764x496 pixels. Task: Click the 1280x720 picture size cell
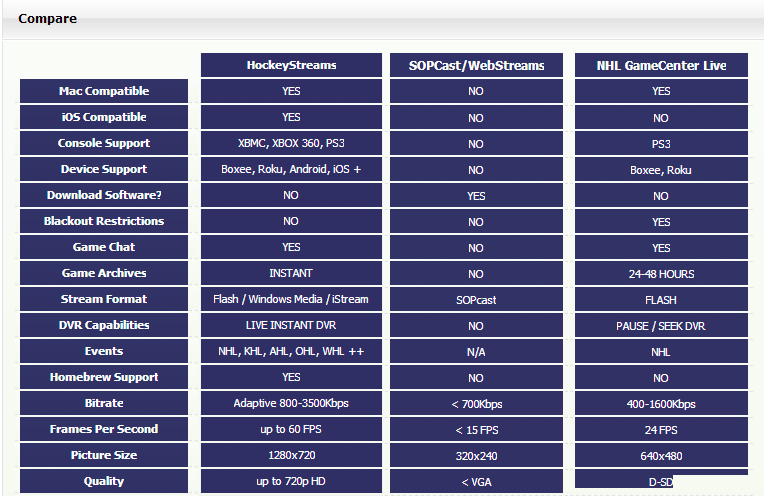tap(291, 455)
